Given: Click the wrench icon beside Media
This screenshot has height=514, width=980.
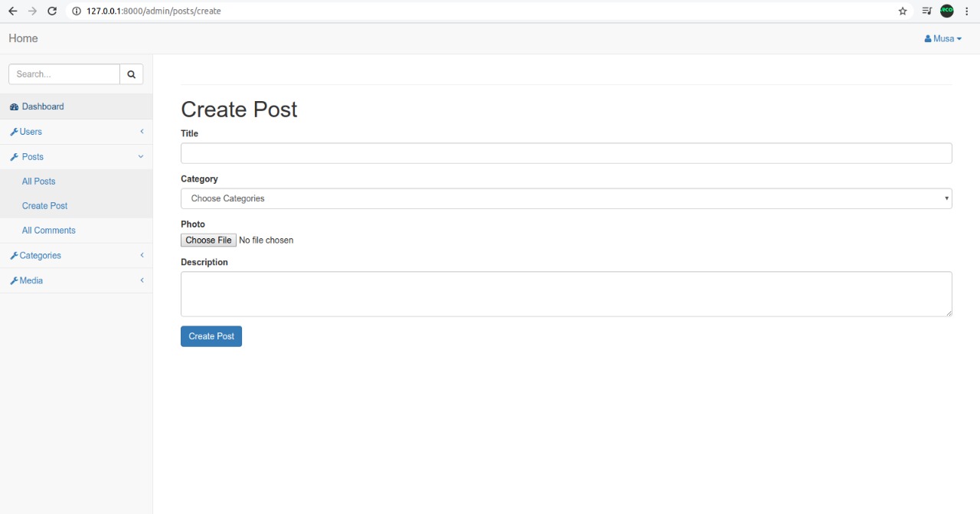Looking at the screenshot, I should tap(14, 281).
